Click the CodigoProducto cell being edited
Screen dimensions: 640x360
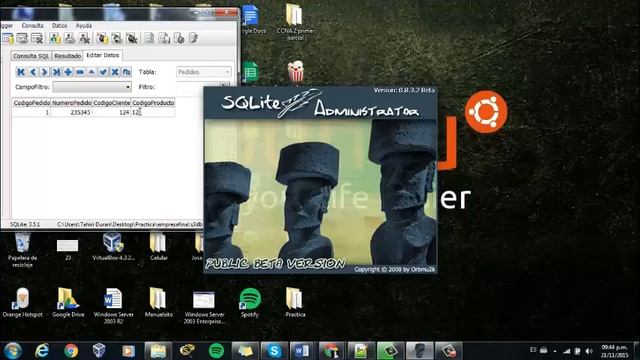point(153,112)
